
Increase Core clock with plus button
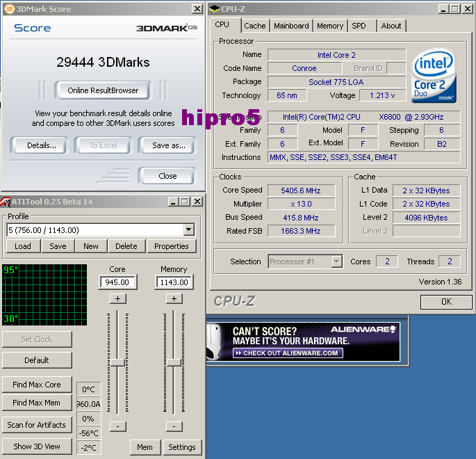point(118,298)
